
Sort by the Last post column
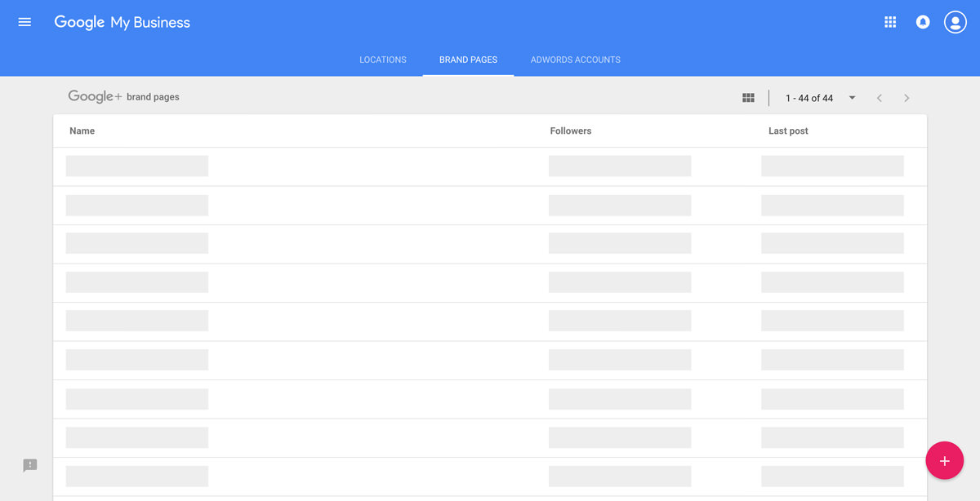pos(788,131)
